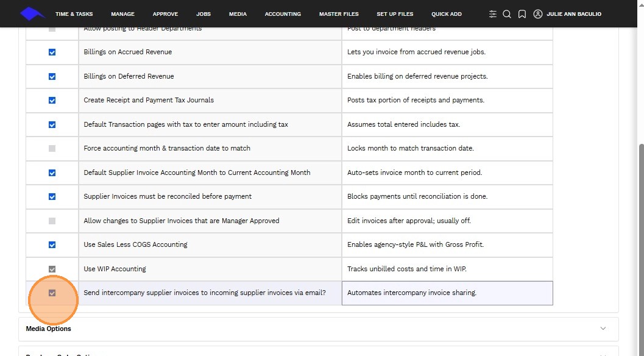Open the filter settings sliders icon
Image resolution: width=644 pixels, height=356 pixels.
(493, 14)
